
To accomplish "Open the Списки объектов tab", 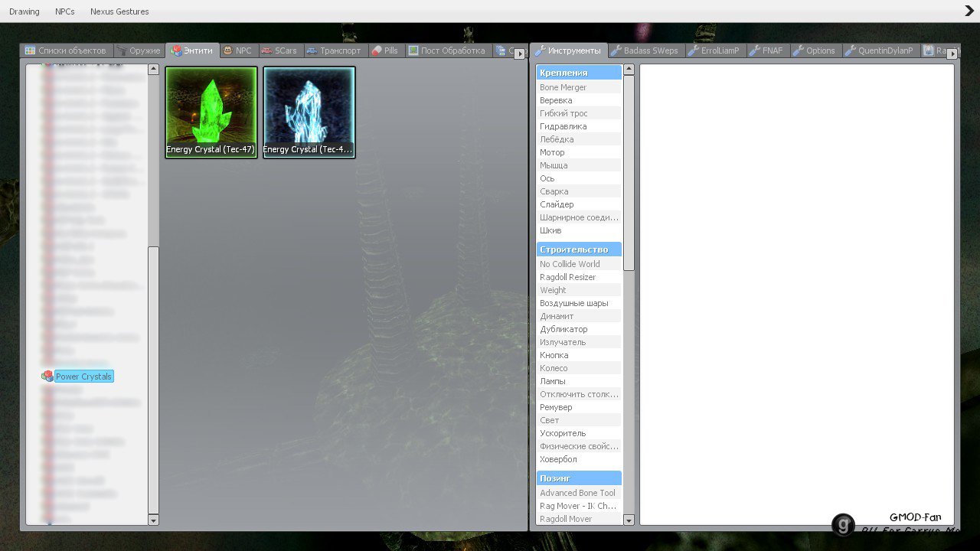I will pos(67,51).
